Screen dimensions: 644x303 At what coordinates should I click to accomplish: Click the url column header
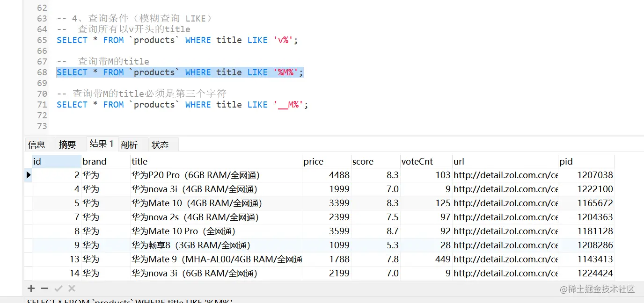pos(505,161)
